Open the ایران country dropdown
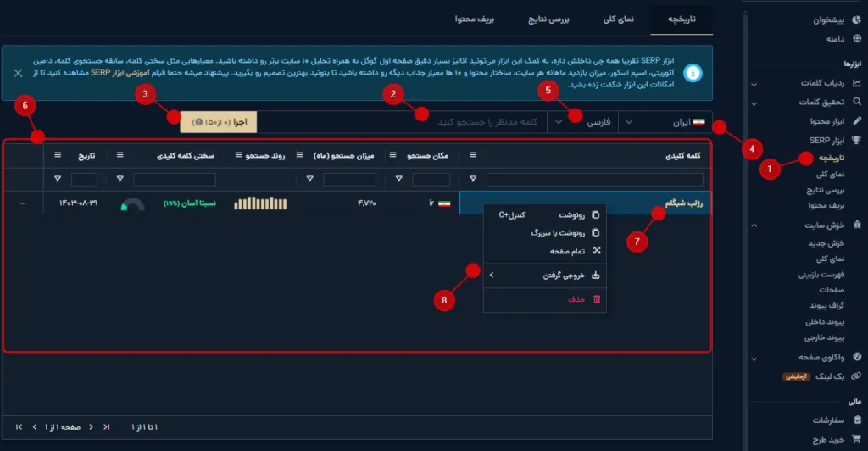Screen dimensions: 868x451 point(666,122)
